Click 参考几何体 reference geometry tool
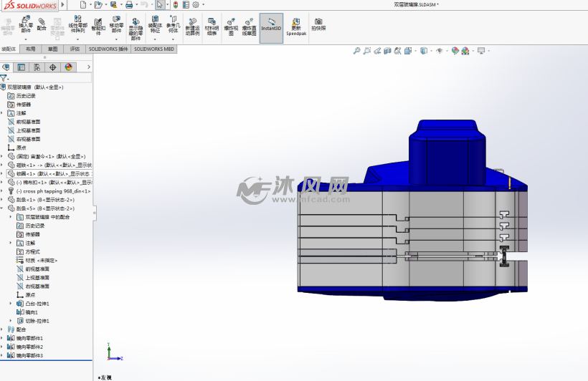This screenshot has width=588, height=381. click(x=173, y=25)
